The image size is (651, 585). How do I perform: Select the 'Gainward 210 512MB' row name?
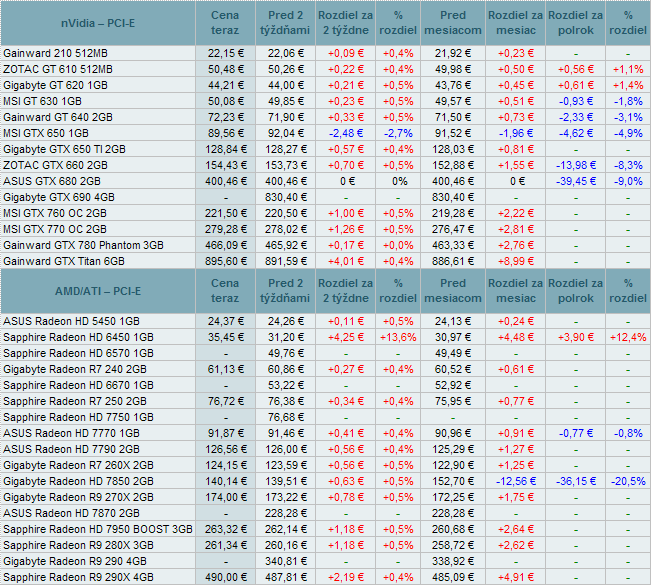click(55, 53)
